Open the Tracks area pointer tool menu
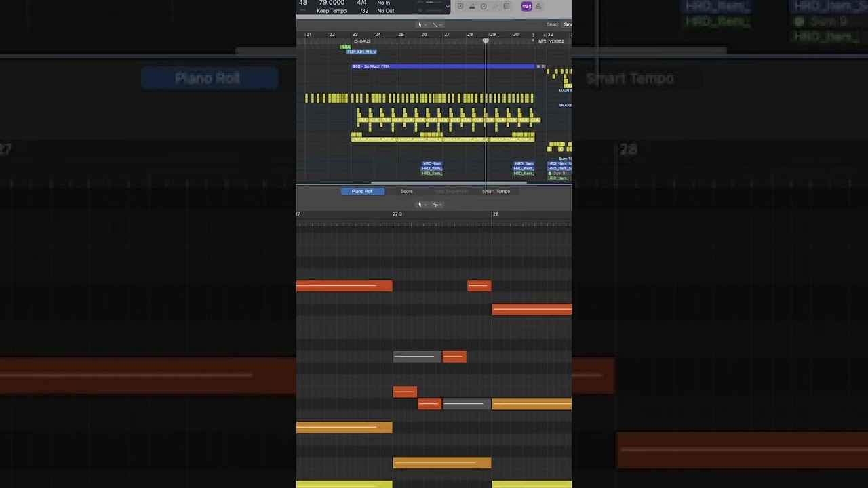Image resolution: width=868 pixels, height=488 pixels. (x=421, y=24)
